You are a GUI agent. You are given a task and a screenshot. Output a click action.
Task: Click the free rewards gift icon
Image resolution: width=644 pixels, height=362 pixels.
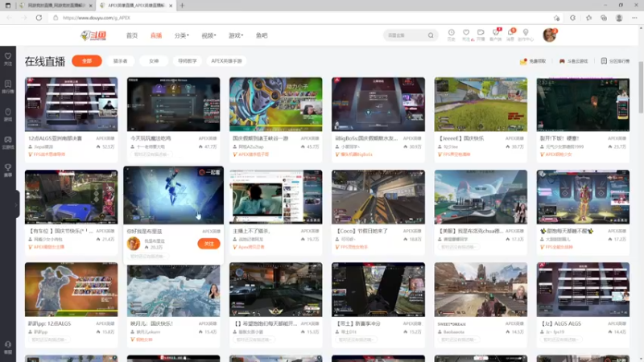pos(523,61)
